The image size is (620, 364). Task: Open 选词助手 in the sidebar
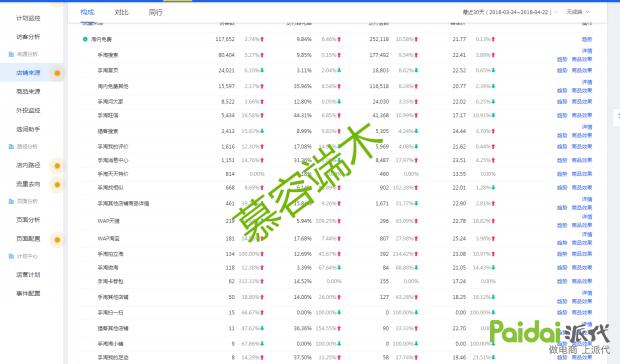tap(28, 129)
